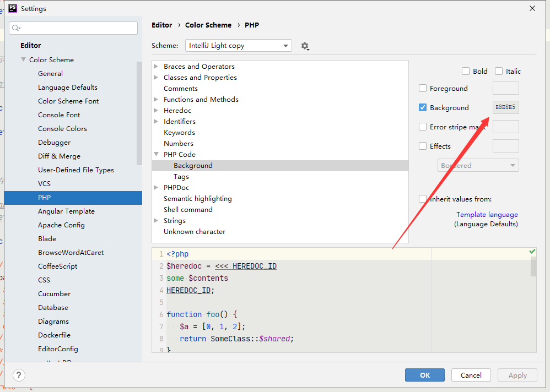Expand Functions and Methods node
Viewport: 550px width, 392px height.
point(156,100)
